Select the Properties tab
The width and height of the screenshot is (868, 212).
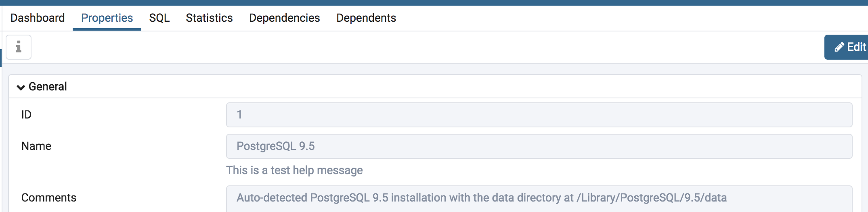click(107, 18)
